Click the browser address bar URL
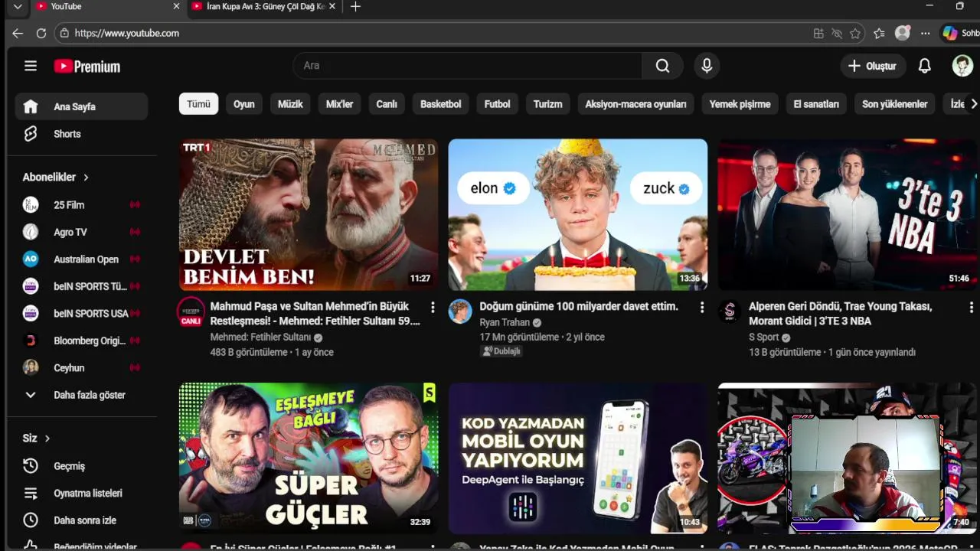The height and width of the screenshot is (551, 980). coord(127,33)
